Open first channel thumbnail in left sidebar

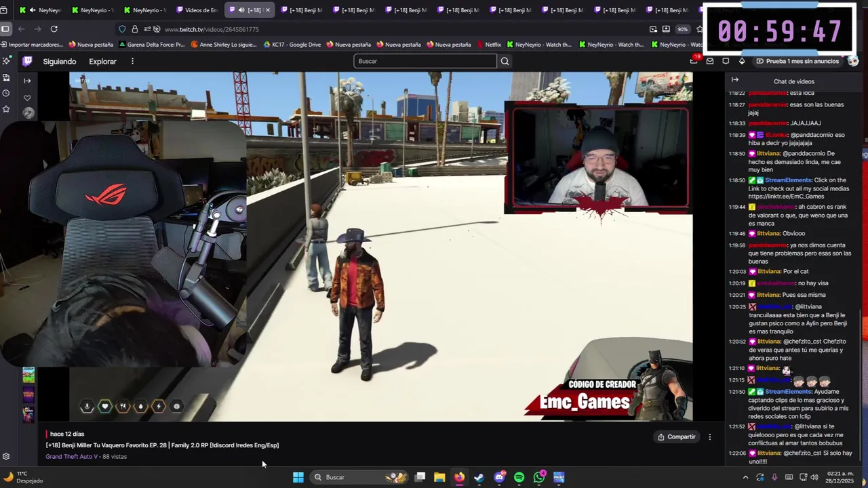click(x=28, y=113)
